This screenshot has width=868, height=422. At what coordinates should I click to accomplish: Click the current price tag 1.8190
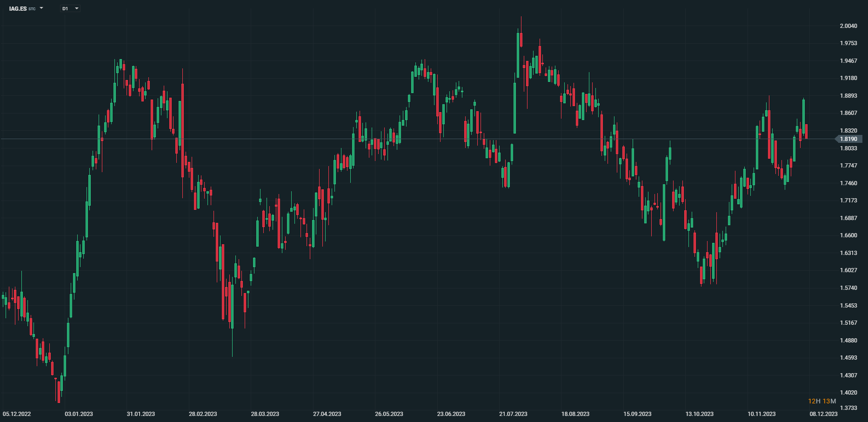click(x=848, y=139)
